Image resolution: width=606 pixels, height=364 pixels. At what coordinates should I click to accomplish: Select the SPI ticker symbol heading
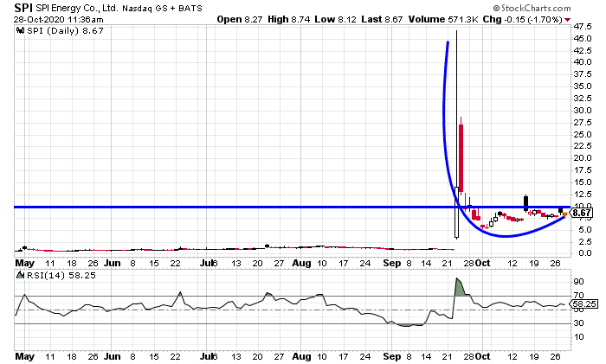(23, 8)
